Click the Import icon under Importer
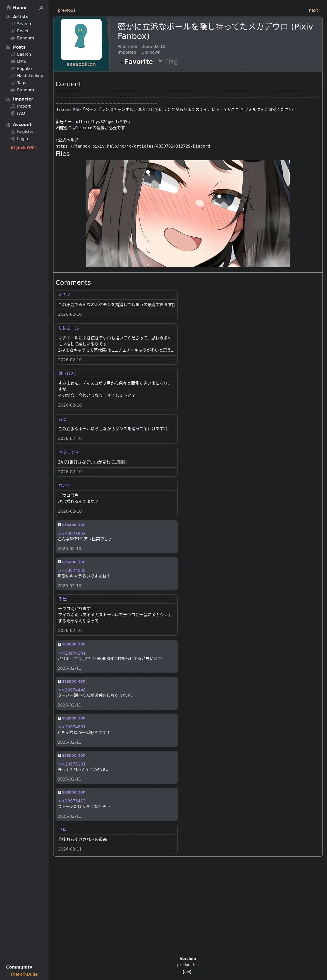Image resolution: width=327 pixels, height=980 pixels. click(x=13, y=107)
